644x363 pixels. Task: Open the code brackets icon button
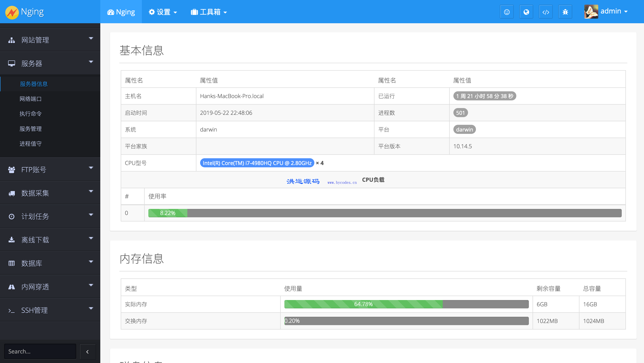[x=546, y=12]
